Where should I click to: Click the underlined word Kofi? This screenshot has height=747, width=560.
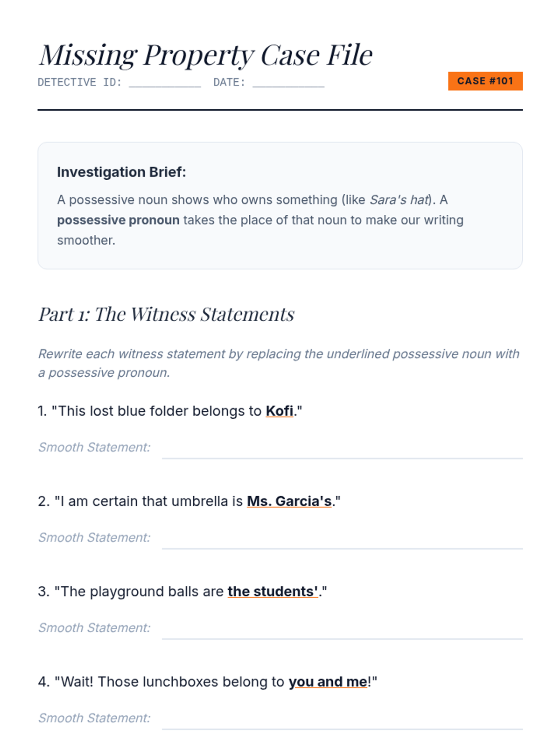tap(280, 411)
